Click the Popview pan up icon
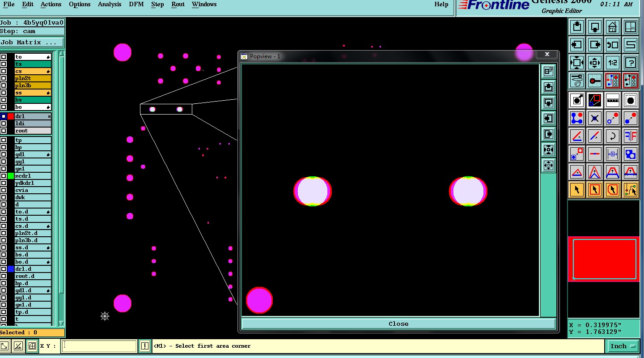This screenshot has width=644, height=358. click(x=548, y=87)
